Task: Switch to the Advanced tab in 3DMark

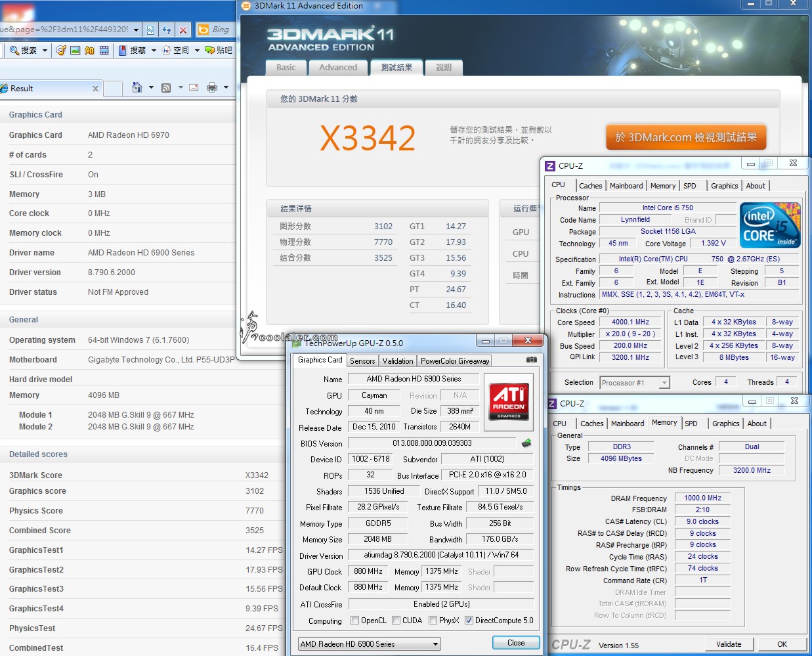Action: pyautogui.click(x=338, y=68)
